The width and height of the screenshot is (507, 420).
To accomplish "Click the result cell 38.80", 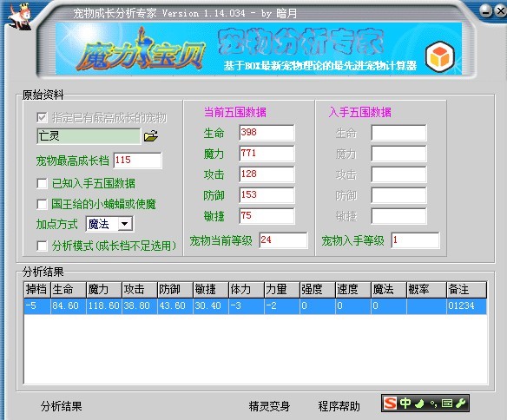I will coord(140,305).
